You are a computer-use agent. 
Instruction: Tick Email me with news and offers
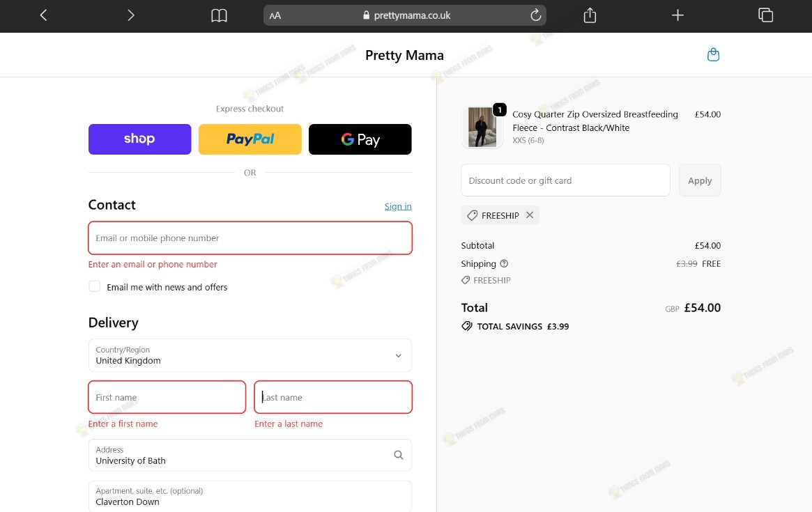tap(94, 286)
